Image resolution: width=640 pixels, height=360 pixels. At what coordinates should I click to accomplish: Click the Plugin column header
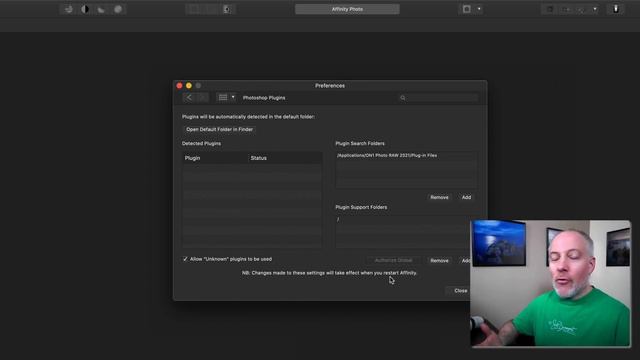pos(215,158)
